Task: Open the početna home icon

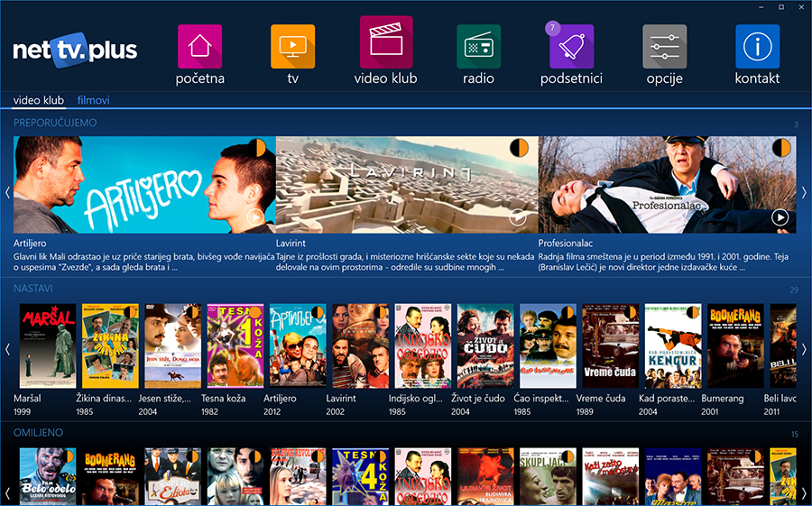Action: click(x=199, y=46)
